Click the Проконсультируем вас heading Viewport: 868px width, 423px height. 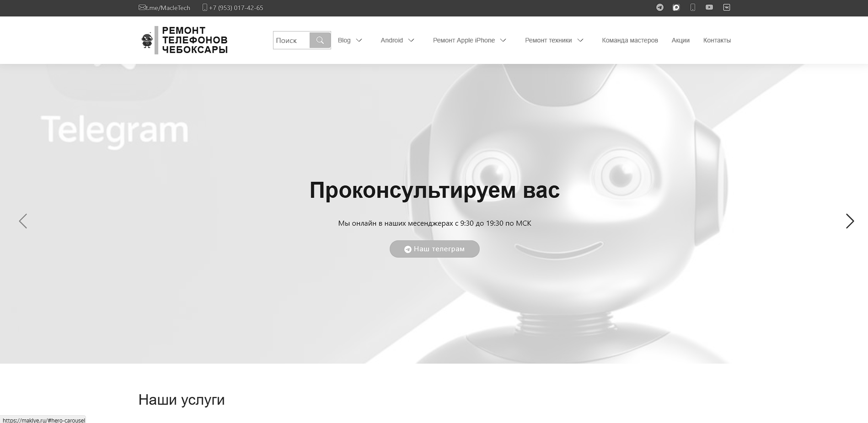434,190
